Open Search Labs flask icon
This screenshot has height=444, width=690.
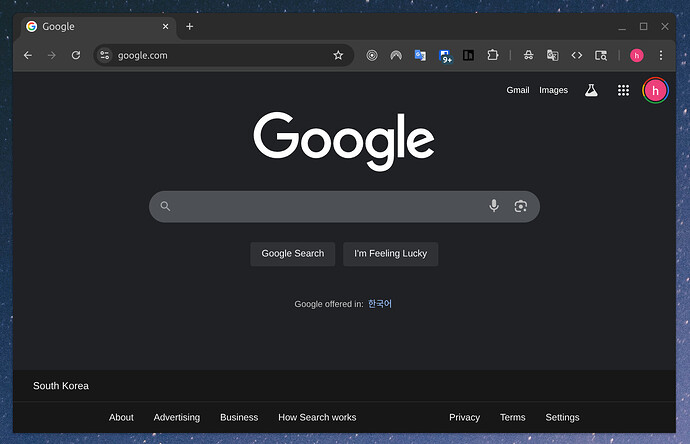tap(591, 90)
